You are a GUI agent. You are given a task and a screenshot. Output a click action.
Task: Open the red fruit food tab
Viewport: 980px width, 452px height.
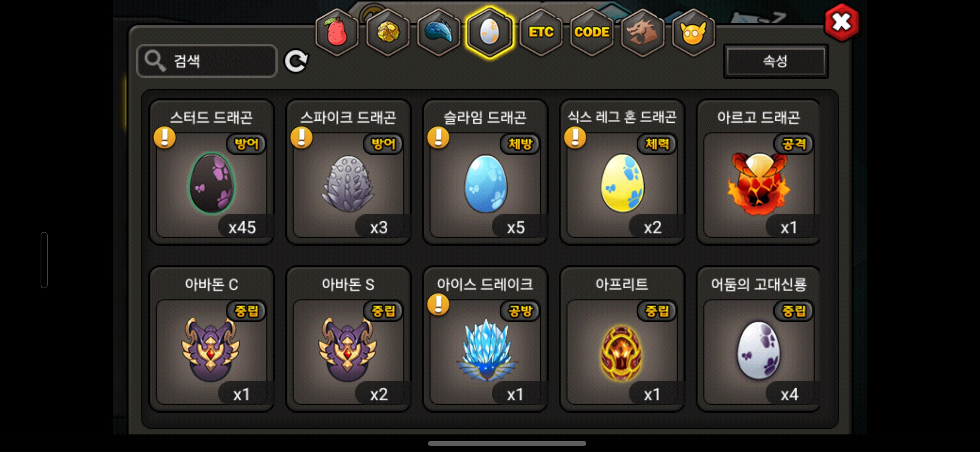tap(337, 33)
